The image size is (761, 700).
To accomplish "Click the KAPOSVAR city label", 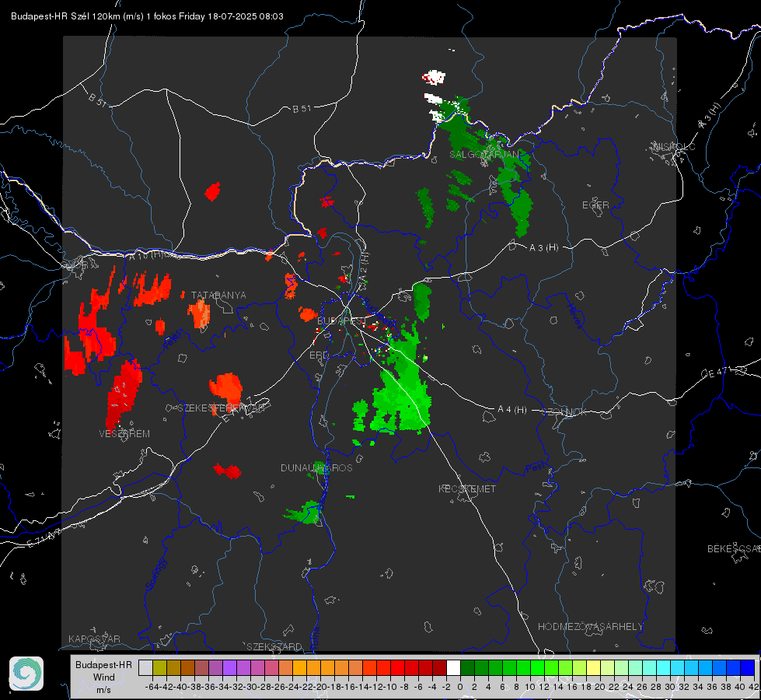I will (x=94, y=639).
